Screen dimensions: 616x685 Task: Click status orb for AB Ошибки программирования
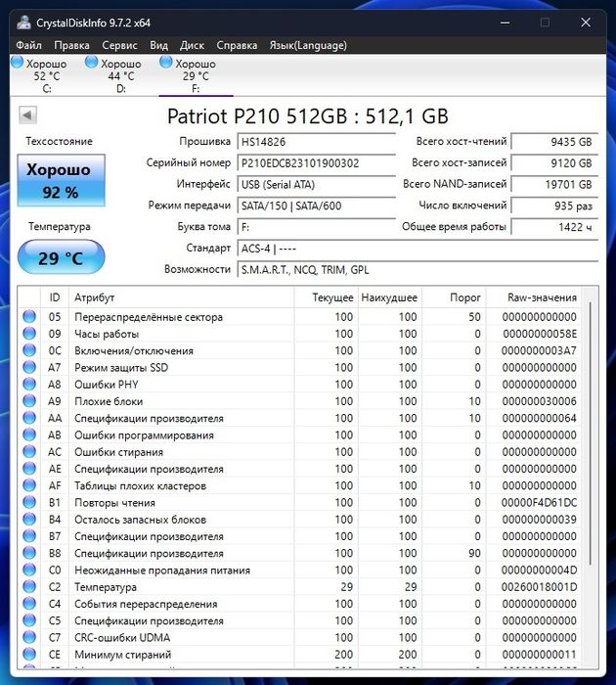point(29,434)
